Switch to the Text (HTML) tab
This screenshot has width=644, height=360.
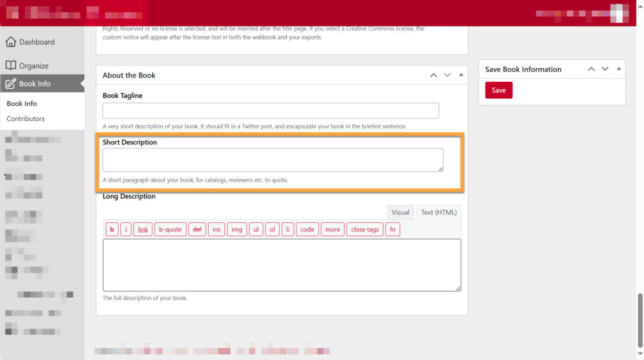[x=439, y=213]
